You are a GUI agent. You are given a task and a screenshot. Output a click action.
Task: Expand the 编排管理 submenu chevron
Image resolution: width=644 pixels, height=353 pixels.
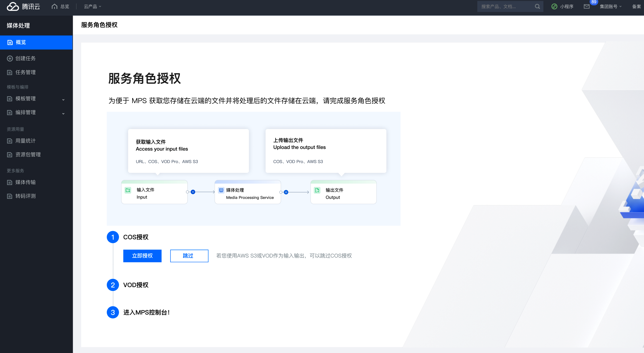point(63,113)
